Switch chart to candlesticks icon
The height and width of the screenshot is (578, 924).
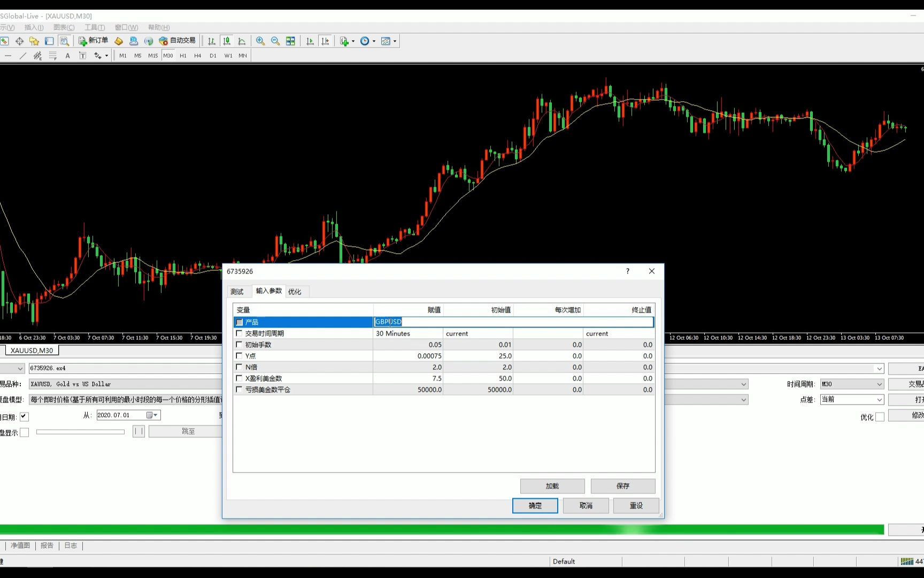click(x=227, y=41)
